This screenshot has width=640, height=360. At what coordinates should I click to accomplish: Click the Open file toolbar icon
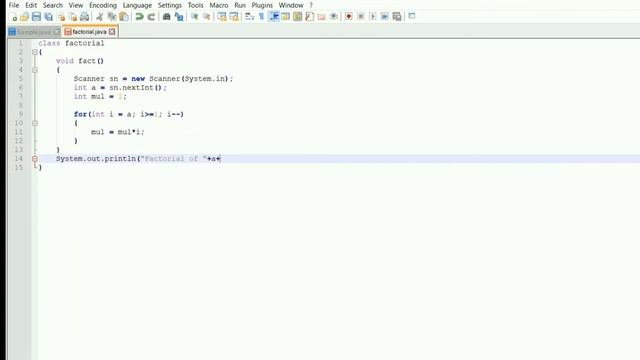tap(24, 17)
